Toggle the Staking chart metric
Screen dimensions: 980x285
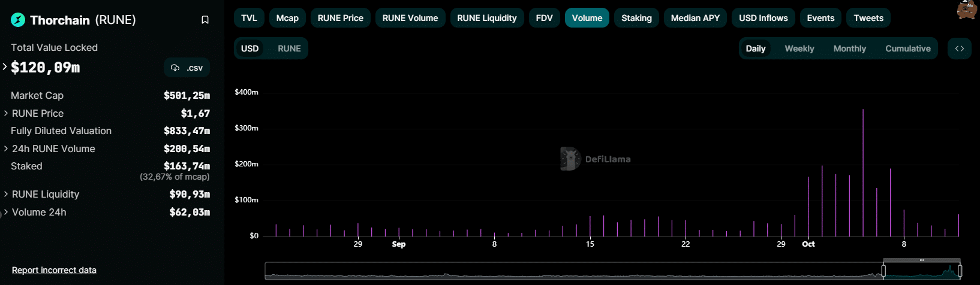pos(637,18)
